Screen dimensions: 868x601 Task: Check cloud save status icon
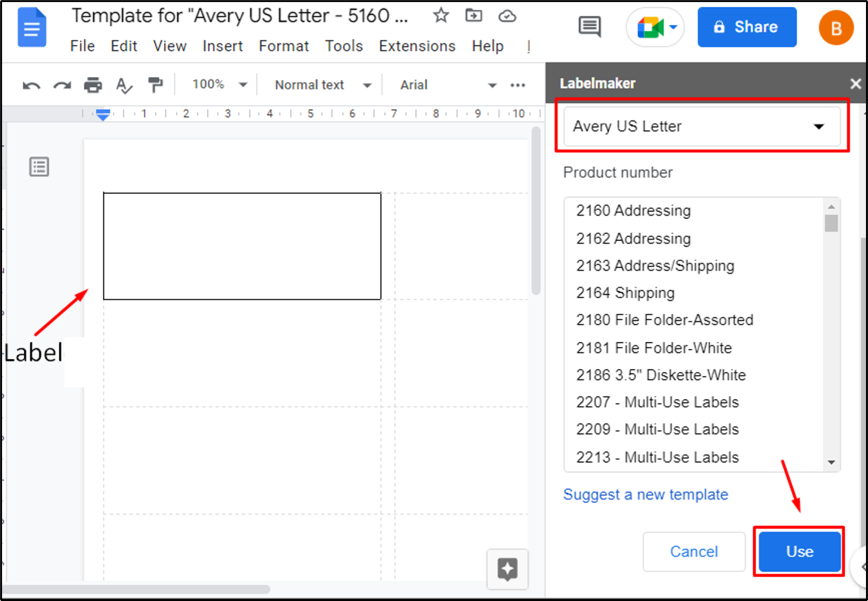coord(507,16)
